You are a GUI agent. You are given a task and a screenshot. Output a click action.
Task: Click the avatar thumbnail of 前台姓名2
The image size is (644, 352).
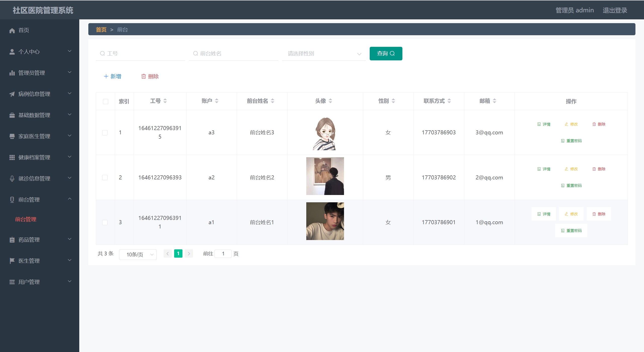pyautogui.click(x=325, y=176)
